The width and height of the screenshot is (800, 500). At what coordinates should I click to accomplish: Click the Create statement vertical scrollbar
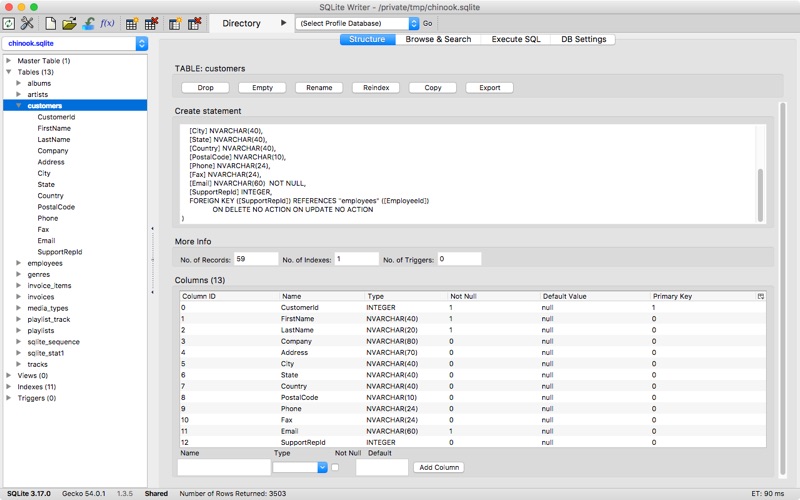point(760,195)
